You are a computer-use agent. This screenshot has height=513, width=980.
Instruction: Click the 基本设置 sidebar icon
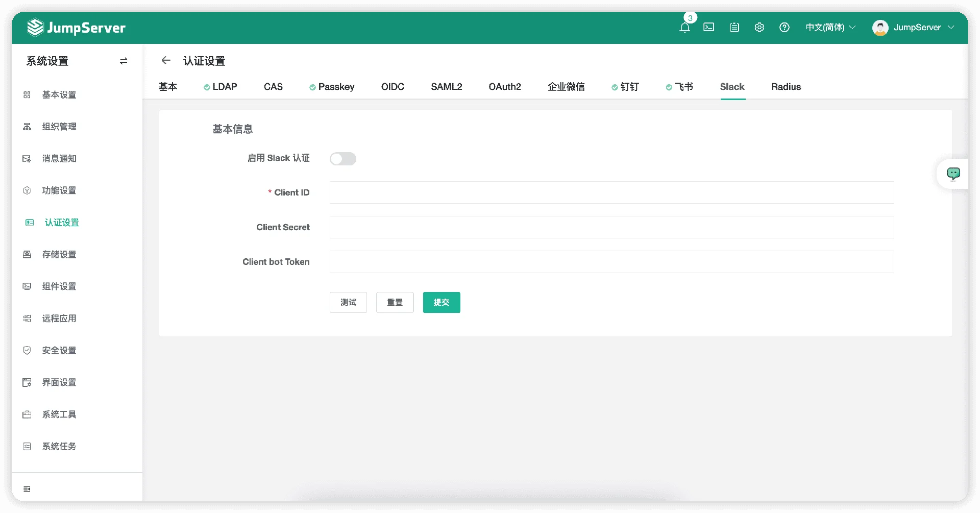27,95
